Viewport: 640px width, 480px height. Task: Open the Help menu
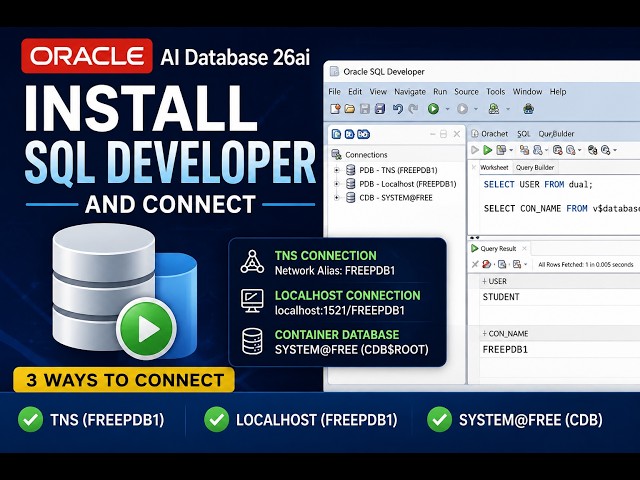point(558,91)
